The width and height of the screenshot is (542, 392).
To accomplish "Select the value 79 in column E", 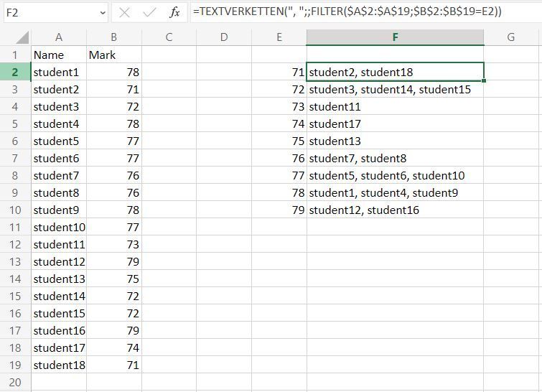I will click(x=279, y=210).
